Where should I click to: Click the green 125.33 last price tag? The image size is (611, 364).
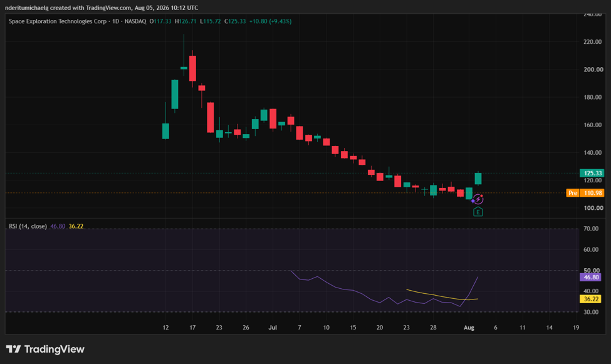click(592, 173)
